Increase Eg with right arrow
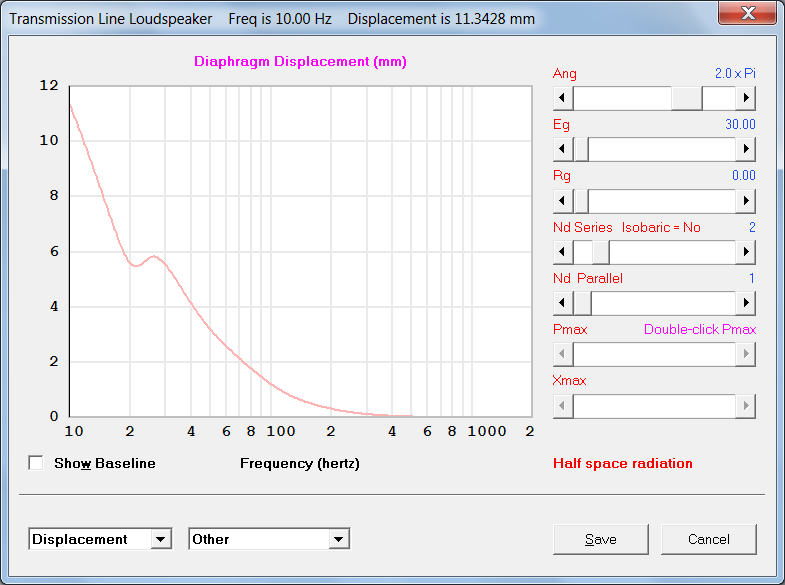The image size is (785, 585). coord(745,149)
